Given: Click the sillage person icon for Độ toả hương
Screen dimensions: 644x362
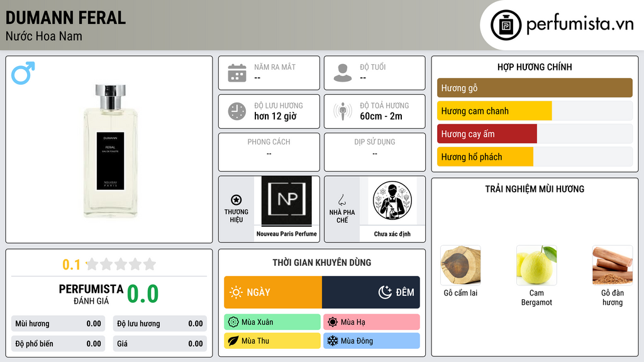Looking at the screenshot, I should [x=343, y=111].
